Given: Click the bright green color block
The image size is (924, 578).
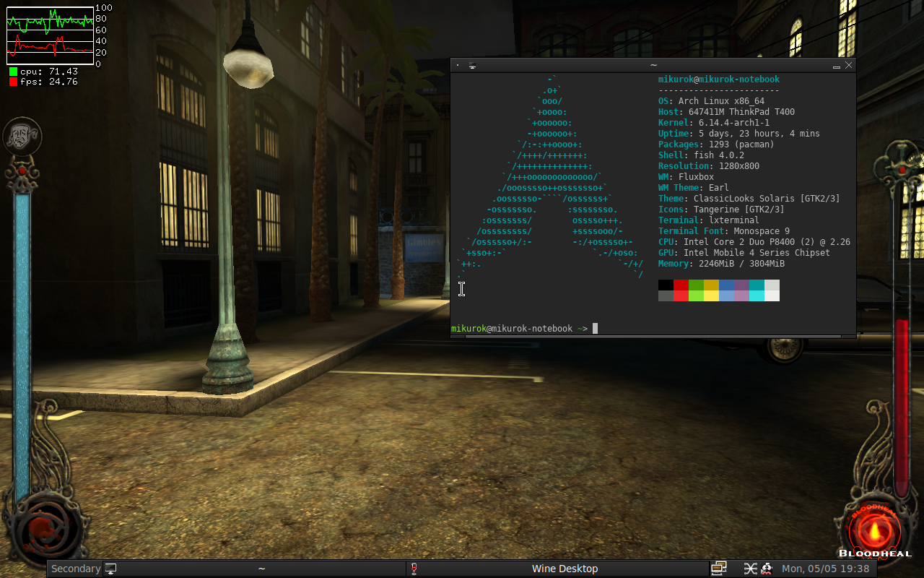Looking at the screenshot, I should click(696, 296).
